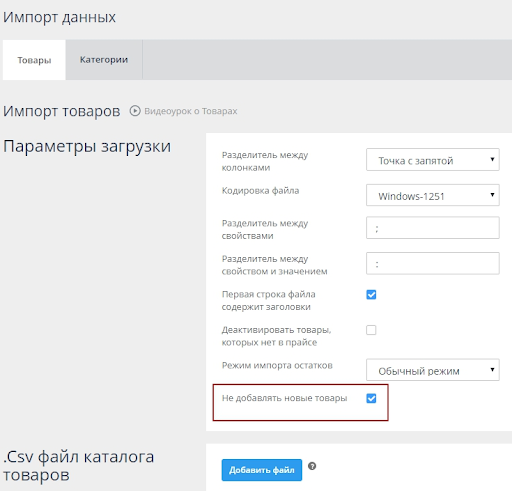Open the Windows-1251 encoding dropdown
The height and width of the screenshot is (491, 512).
tap(433, 195)
